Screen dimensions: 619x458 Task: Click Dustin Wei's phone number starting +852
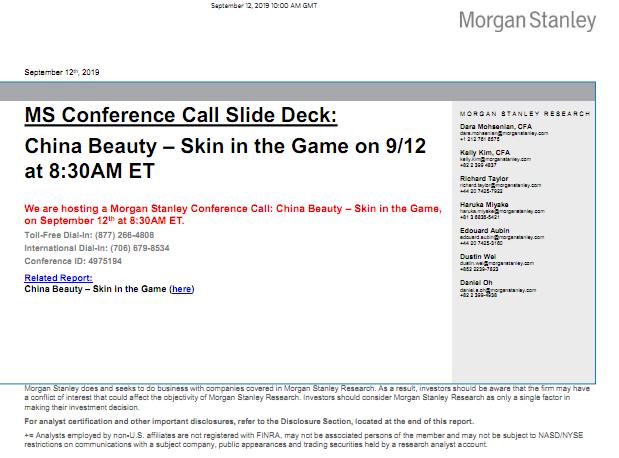point(479,269)
